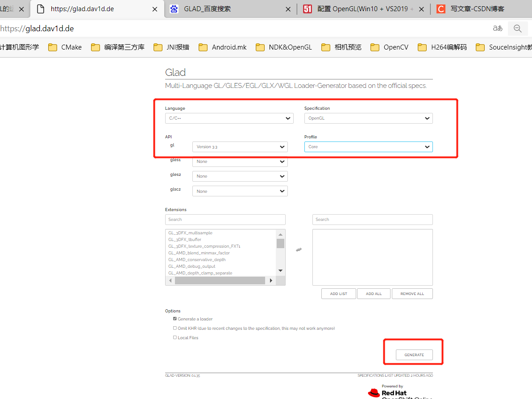
Task: Open the Profile dropdown showing Core
Action: (x=369, y=146)
